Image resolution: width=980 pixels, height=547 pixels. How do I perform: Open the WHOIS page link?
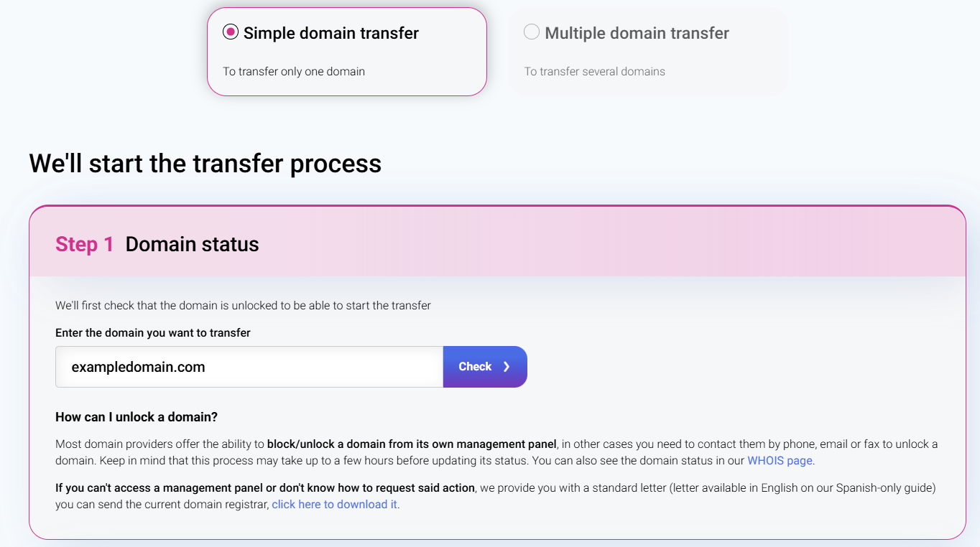click(780, 461)
